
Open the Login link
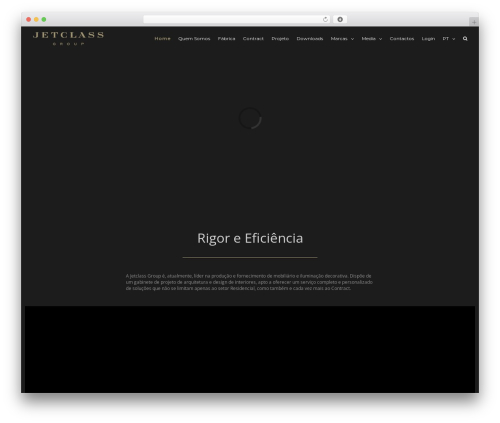point(428,39)
